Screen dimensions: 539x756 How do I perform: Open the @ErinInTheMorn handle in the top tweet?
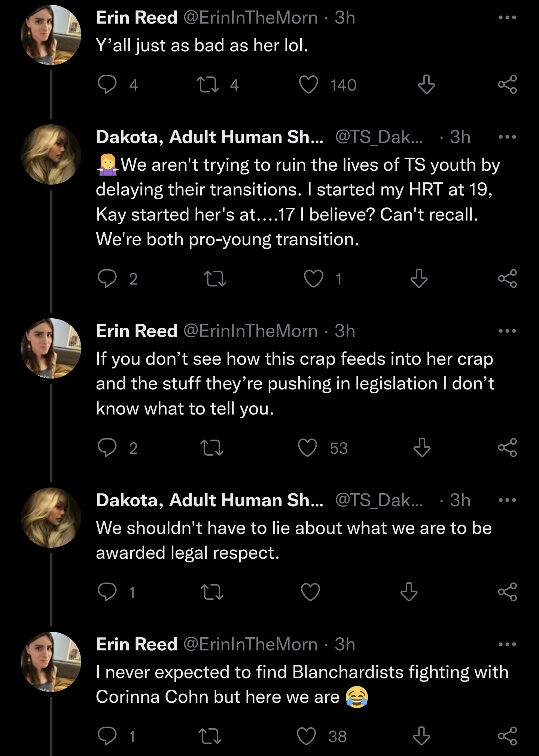(x=250, y=18)
